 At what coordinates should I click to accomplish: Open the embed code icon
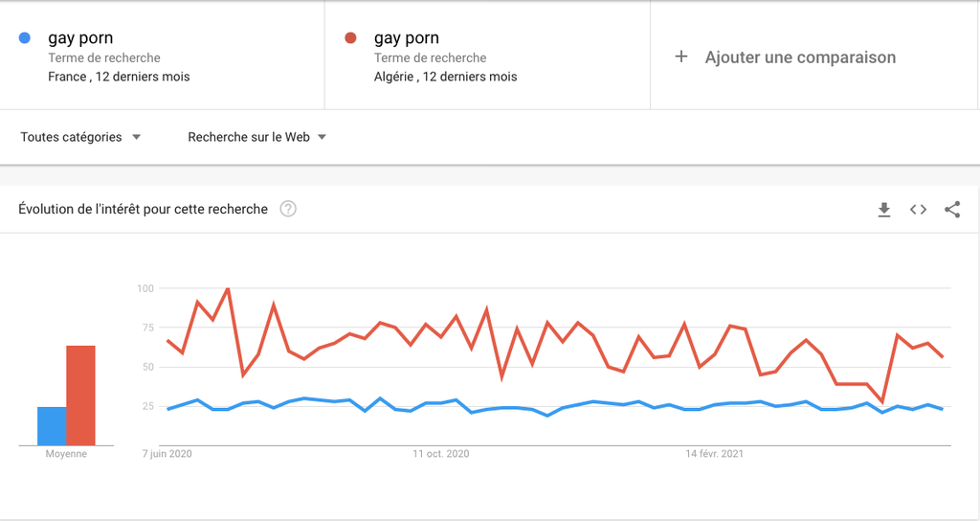pyautogui.click(x=918, y=210)
